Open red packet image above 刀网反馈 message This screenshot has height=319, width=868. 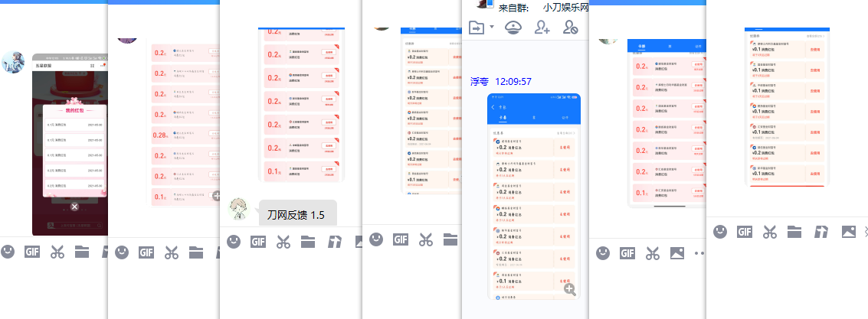click(302, 105)
